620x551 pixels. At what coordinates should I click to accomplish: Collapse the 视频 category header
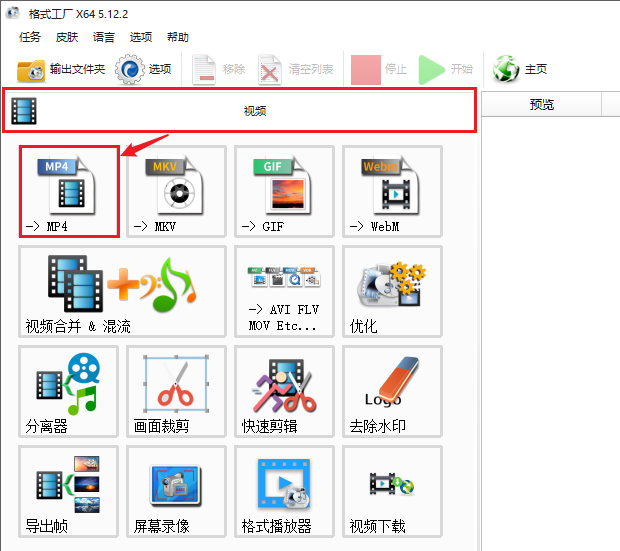240,111
